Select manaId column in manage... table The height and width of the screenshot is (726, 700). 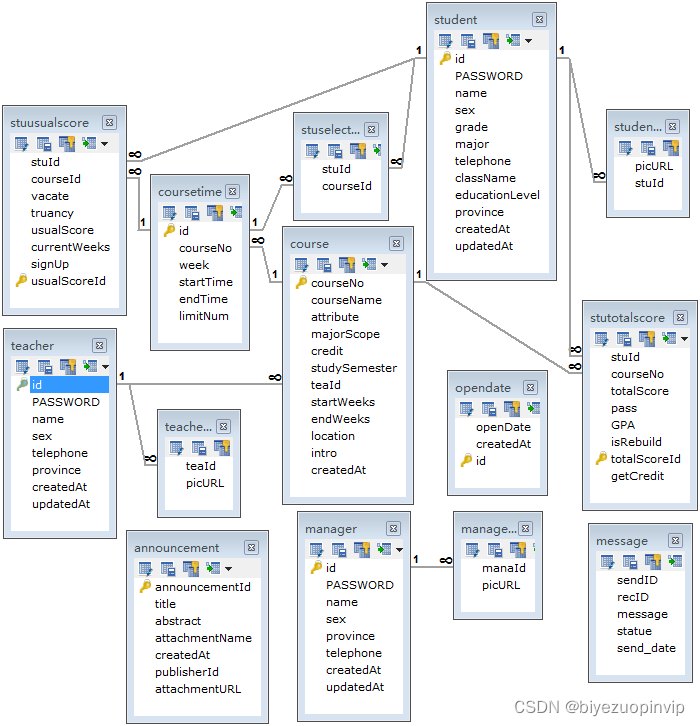pos(504,568)
